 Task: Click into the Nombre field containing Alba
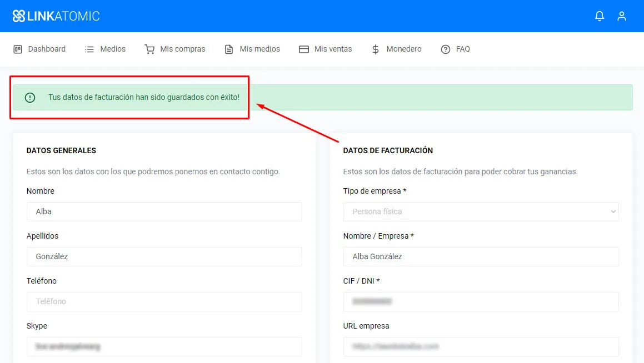pyautogui.click(x=164, y=211)
